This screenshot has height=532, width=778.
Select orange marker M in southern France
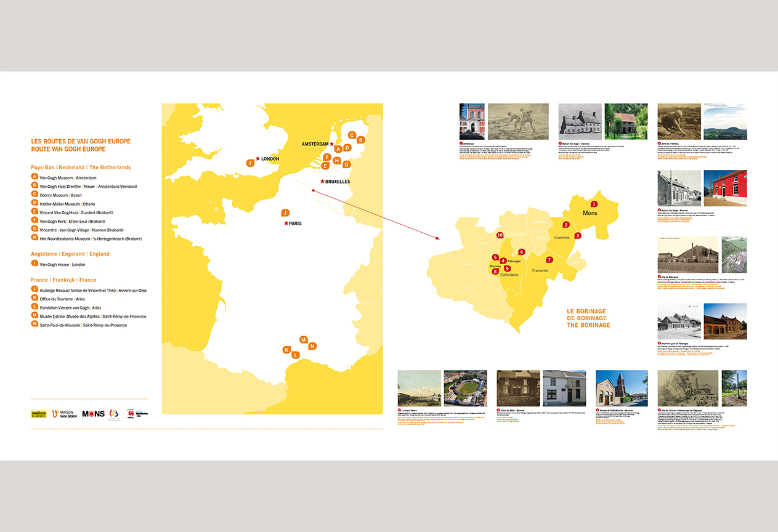[x=304, y=340]
